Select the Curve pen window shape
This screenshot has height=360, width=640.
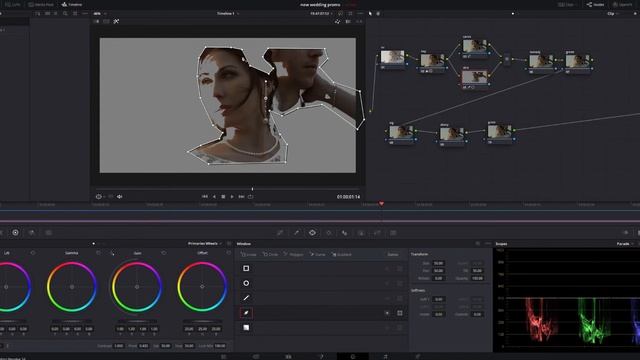[246, 313]
